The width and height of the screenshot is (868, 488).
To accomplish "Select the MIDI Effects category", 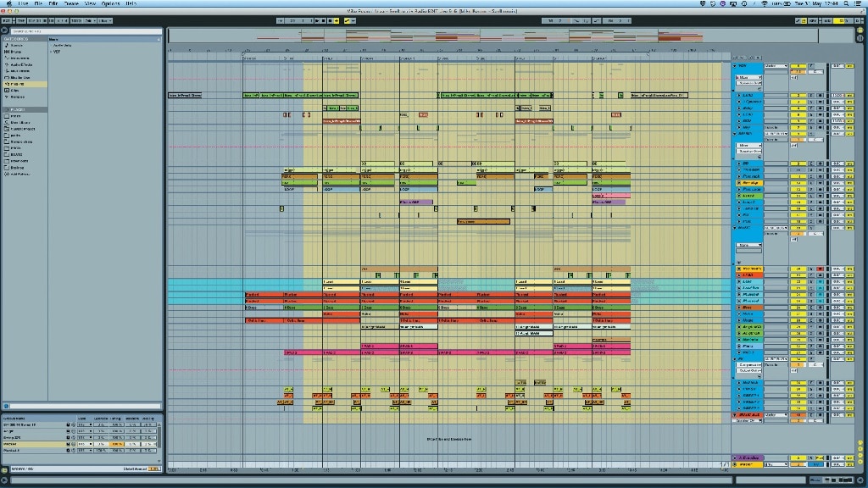I will [19, 71].
